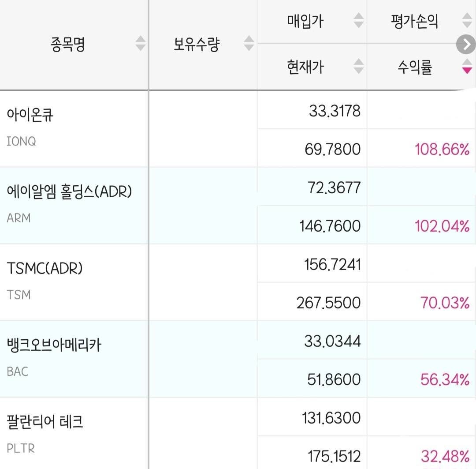Click the gray circular arrow to reveal columns

click(465, 44)
